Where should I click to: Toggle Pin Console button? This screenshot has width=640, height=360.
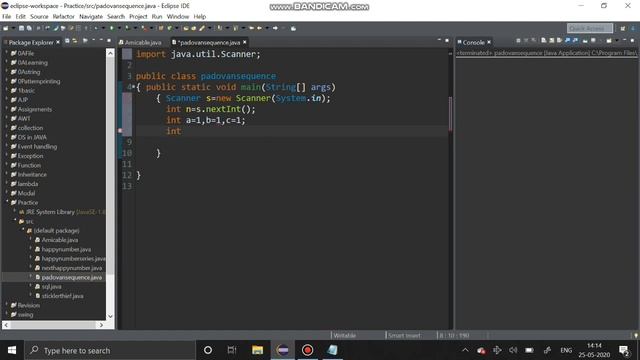pos(585,40)
